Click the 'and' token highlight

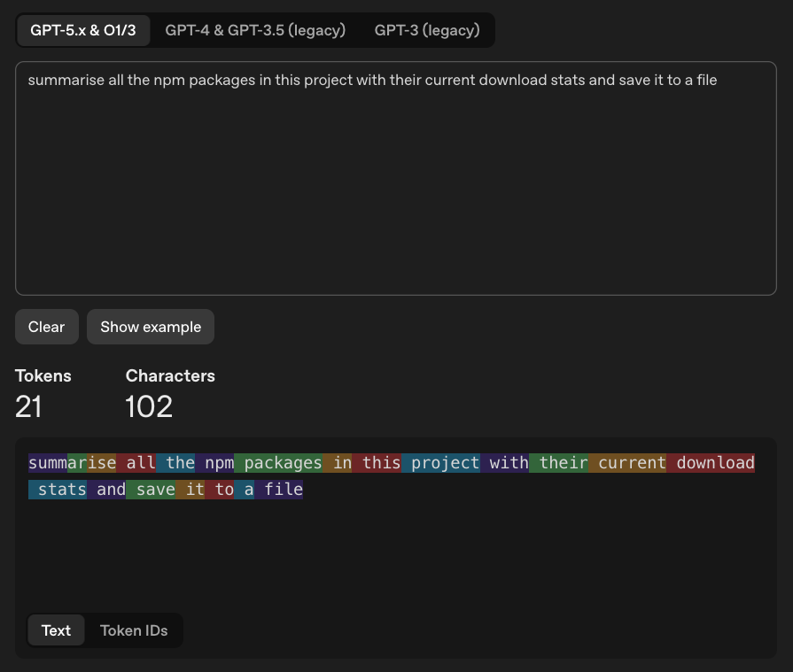tap(106, 490)
